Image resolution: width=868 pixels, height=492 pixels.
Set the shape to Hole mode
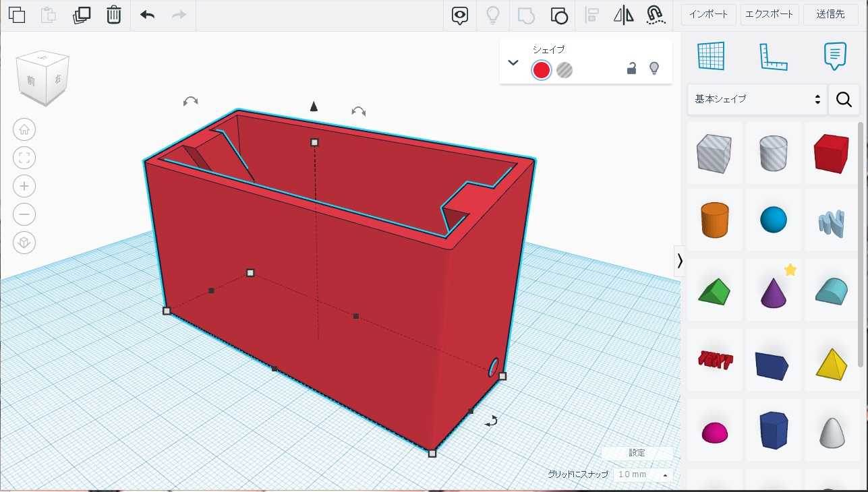point(565,70)
